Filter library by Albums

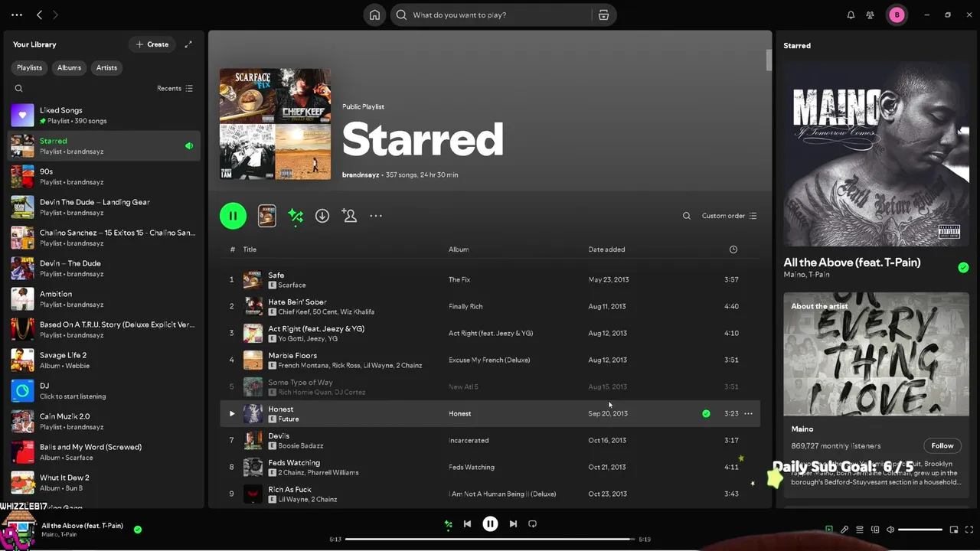pos(69,67)
